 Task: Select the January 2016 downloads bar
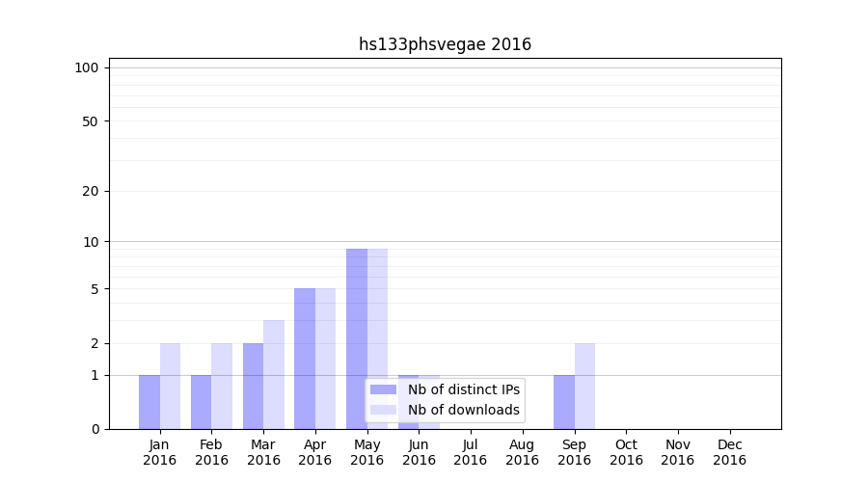170,386
